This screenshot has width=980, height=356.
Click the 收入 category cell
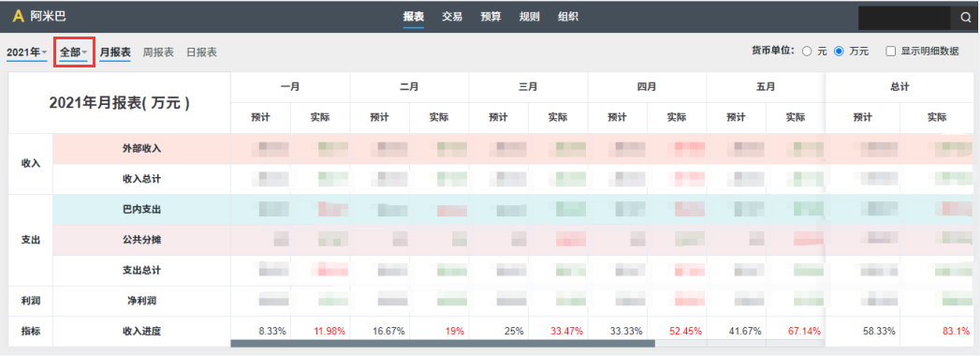(31, 163)
